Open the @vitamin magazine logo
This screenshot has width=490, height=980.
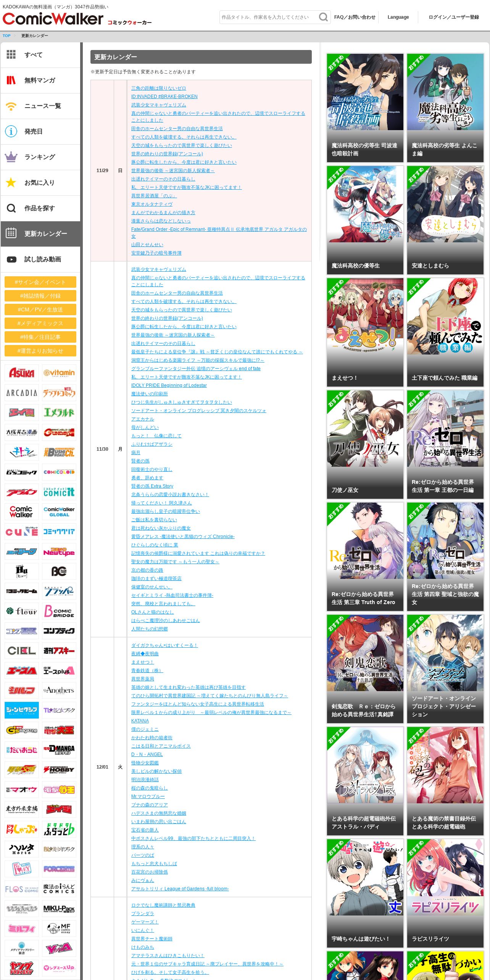click(x=59, y=373)
